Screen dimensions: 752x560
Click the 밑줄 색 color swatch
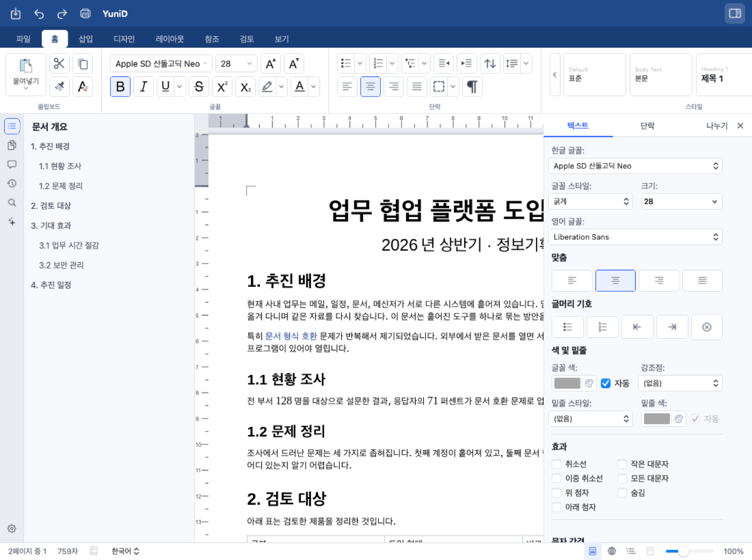(x=656, y=419)
